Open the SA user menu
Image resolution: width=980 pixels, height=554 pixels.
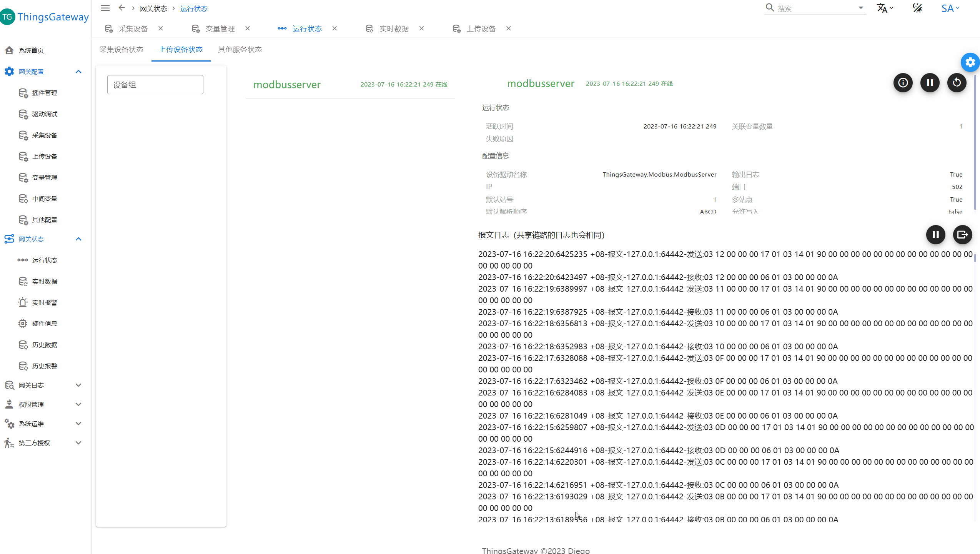[950, 8]
